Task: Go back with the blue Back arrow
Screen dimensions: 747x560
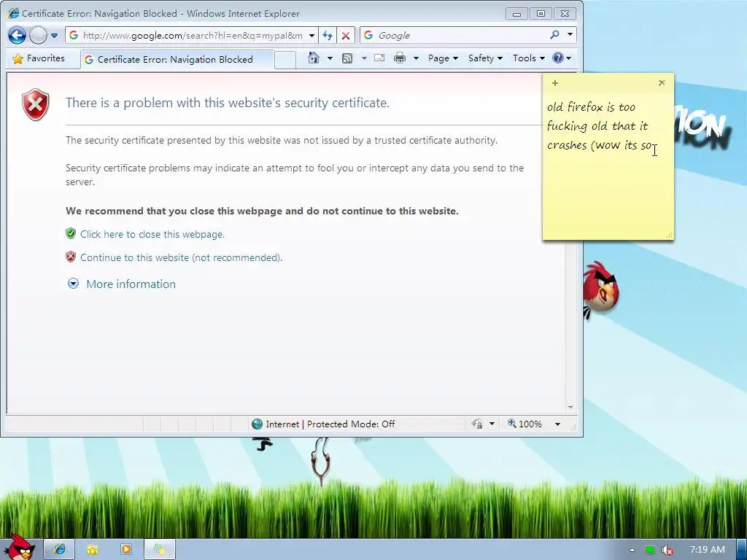Action: point(18,35)
